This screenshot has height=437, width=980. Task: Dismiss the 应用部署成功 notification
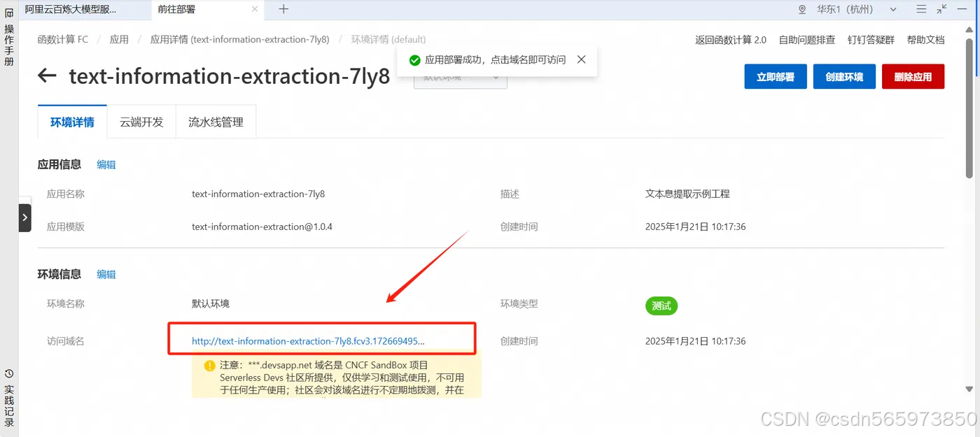[x=581, y=59]
